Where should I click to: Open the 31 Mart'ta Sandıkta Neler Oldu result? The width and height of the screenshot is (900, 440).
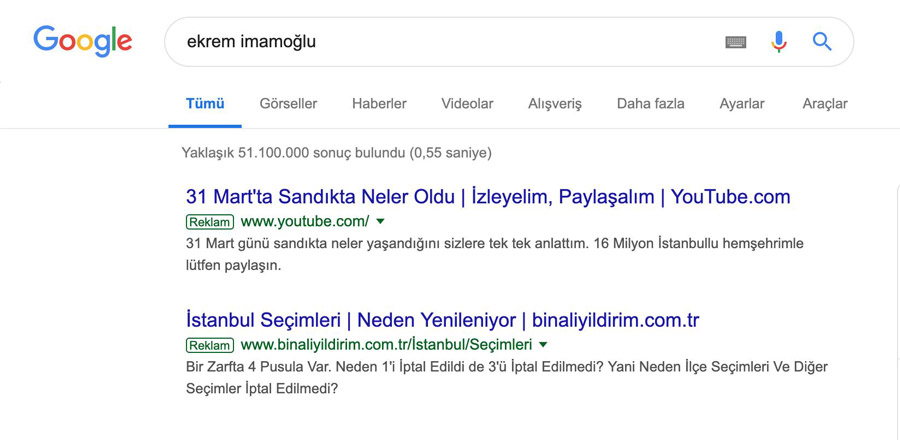point(488,197)
